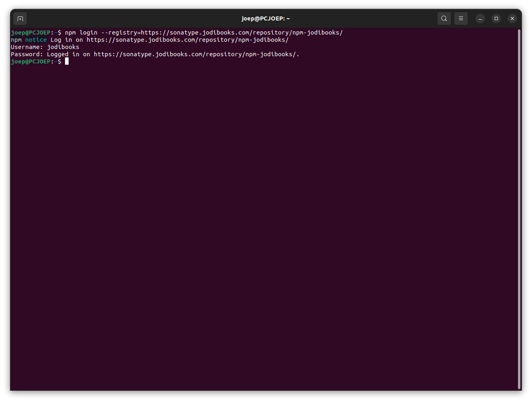Minimize the terminal window

point(480,18)
